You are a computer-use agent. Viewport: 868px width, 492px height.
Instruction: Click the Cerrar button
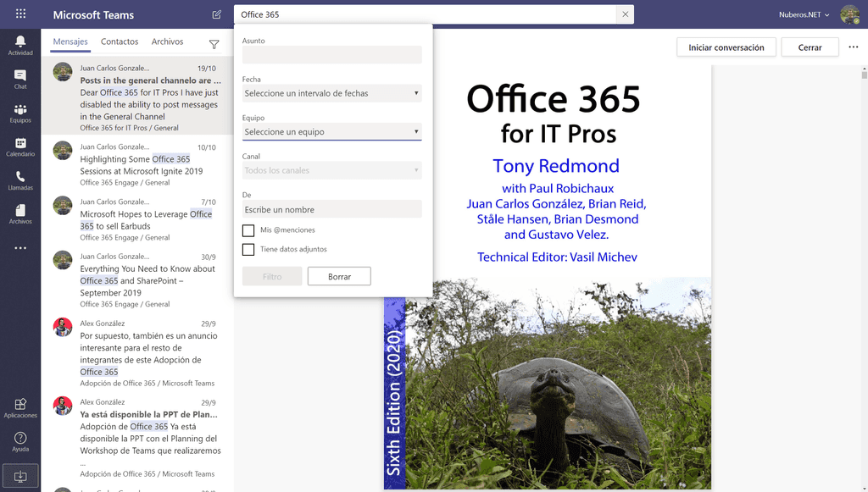[810, 47]
